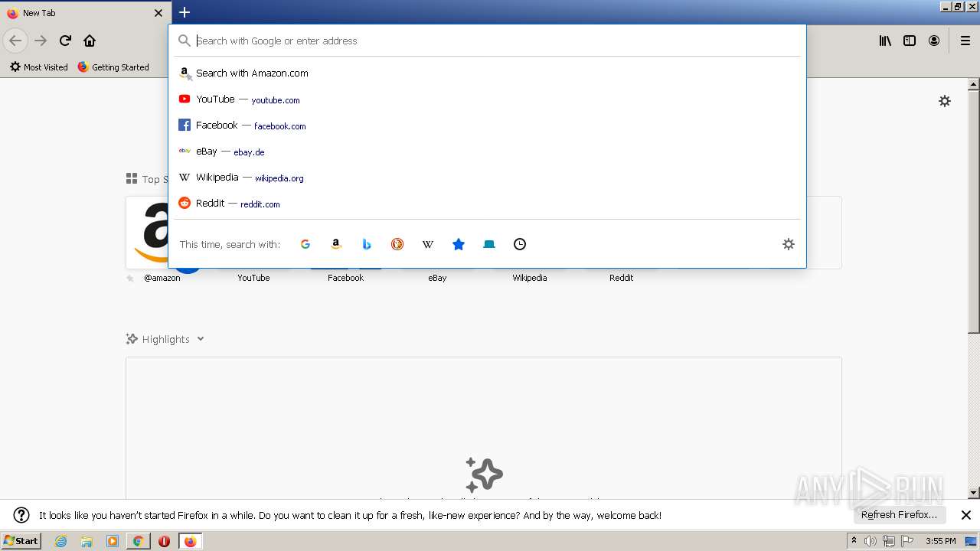Select Reddit reddit.com suggestion
Viewport: 980px width, 551px height.
pyautogui.click(x=487, y=204)
